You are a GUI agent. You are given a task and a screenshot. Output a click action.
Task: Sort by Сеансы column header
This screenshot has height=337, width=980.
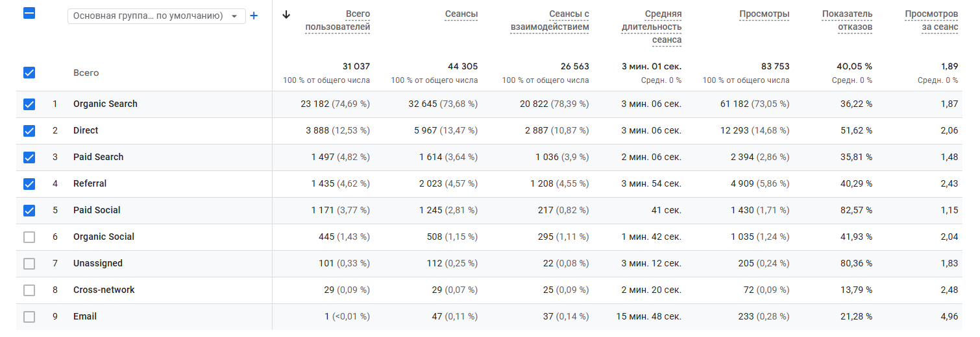point(461,14)
